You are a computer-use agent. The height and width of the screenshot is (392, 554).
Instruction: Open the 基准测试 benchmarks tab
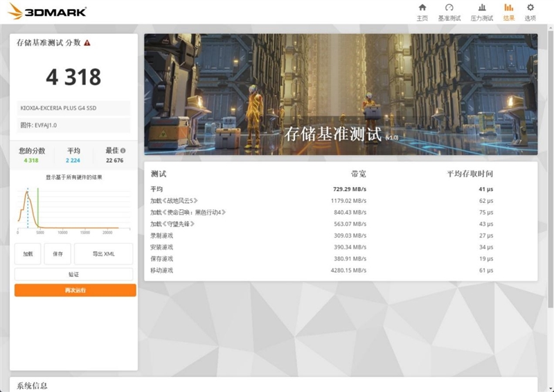(x=449, y=12)
